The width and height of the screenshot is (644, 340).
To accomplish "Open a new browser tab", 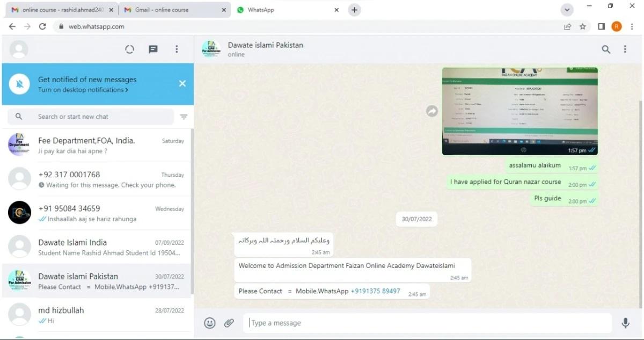I will (x=354, y=10).
